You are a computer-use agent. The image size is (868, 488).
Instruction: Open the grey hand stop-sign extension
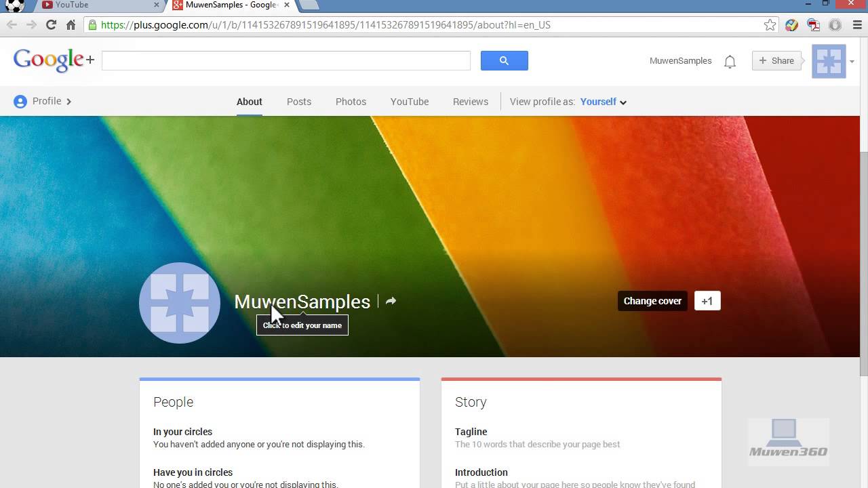[835, 25]
